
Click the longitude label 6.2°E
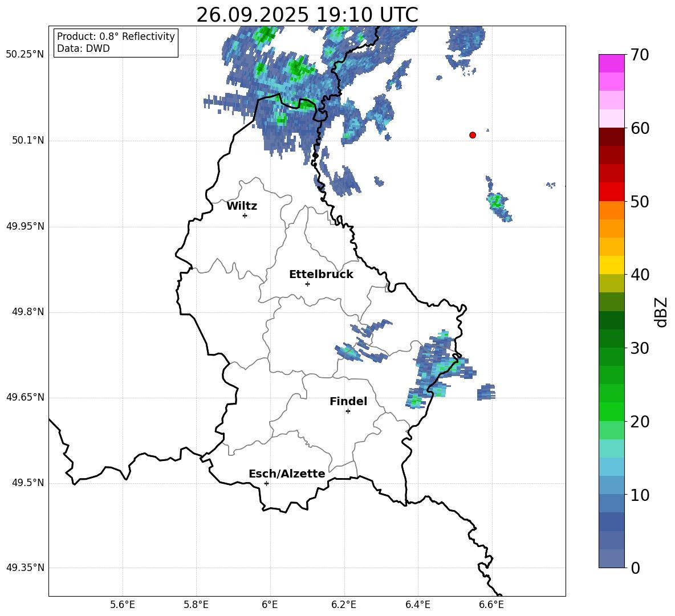(344, 605)
